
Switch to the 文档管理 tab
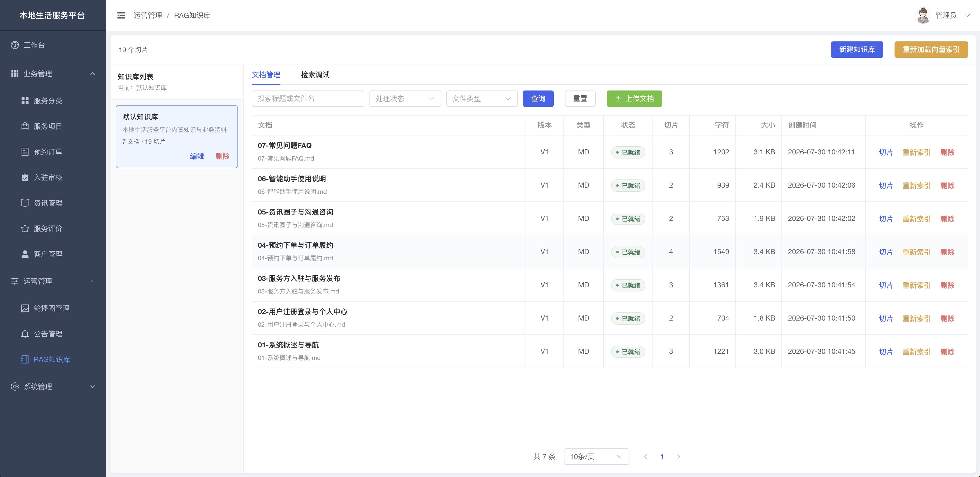point(266,74)
